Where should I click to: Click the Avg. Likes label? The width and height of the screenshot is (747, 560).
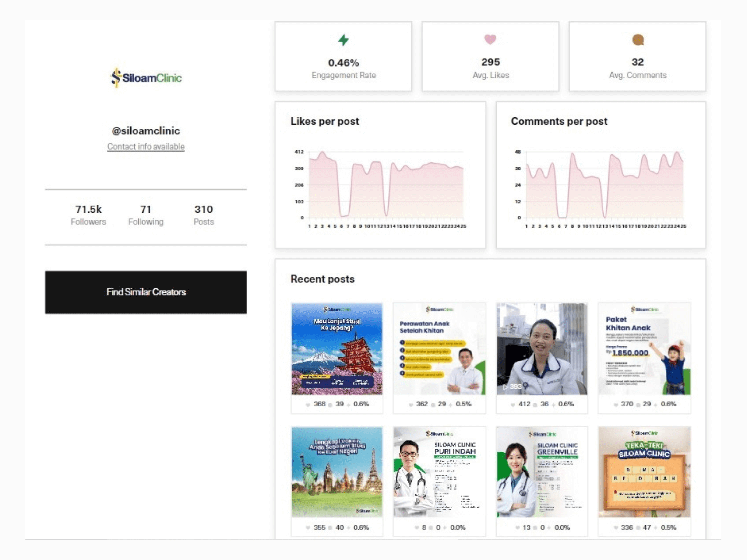pos(491,75)
